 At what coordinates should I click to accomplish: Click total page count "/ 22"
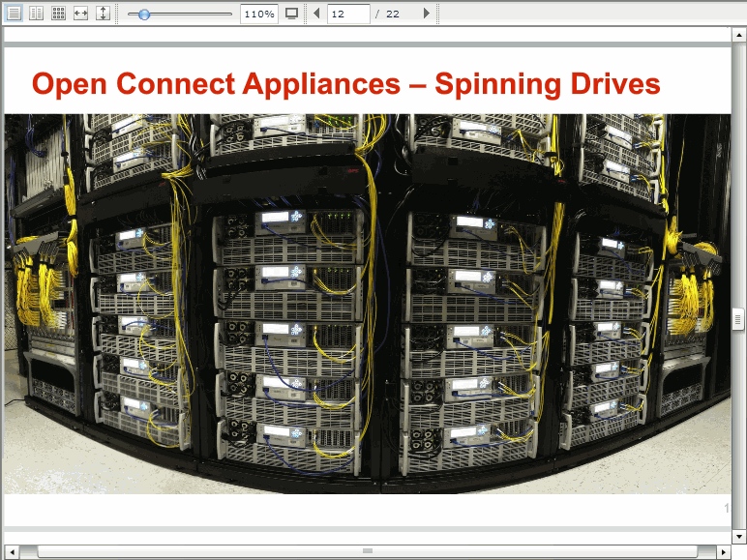click(x=387, y=15)
